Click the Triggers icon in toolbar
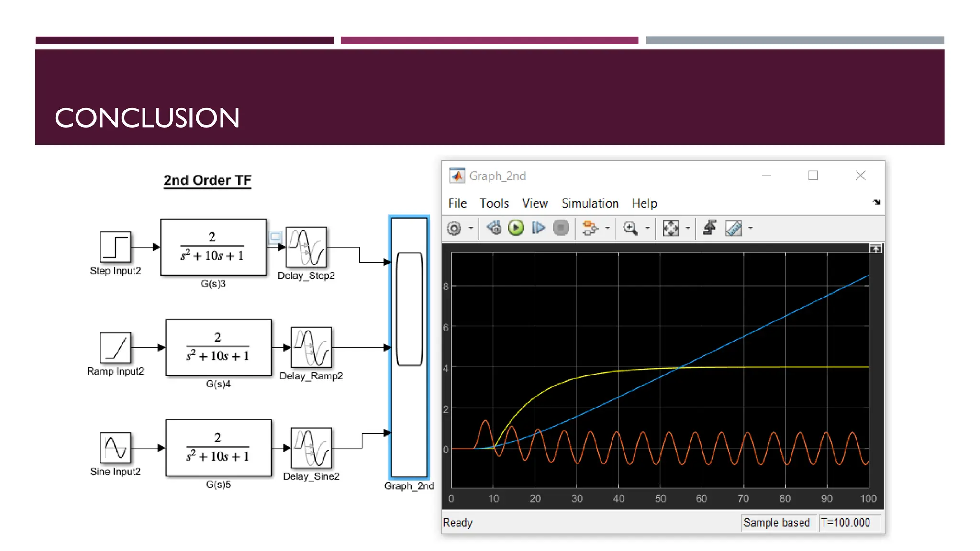The width and height of the screenshot is (980, 551). click(x=710, y=228)
